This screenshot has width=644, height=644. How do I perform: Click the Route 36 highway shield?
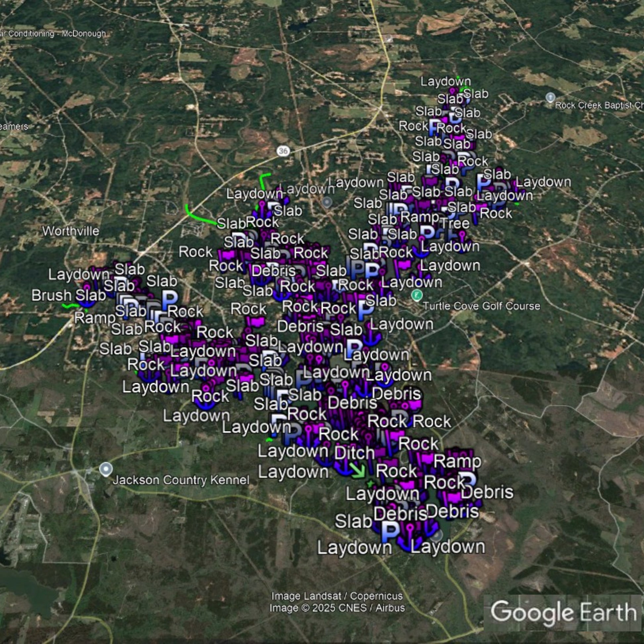(x=283, y=151)
